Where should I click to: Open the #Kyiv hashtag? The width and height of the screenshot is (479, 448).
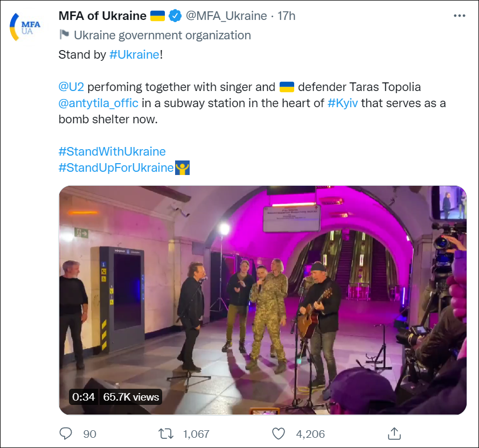click(343, 103)
